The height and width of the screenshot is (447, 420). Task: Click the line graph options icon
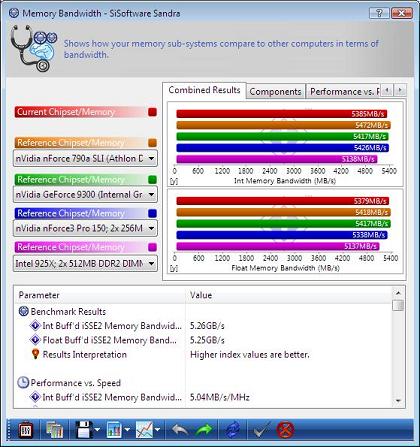tap(144, 430)
